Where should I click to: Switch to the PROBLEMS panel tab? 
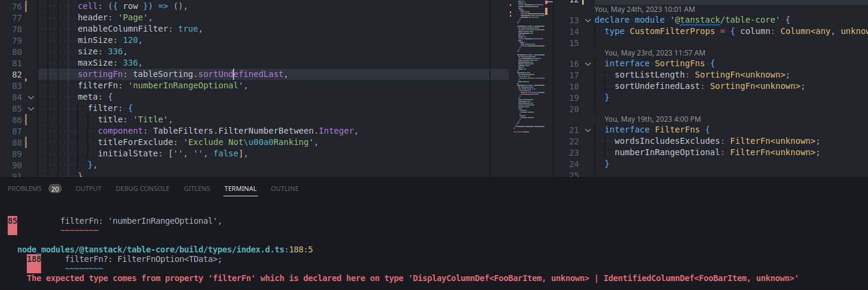(24, 189)
